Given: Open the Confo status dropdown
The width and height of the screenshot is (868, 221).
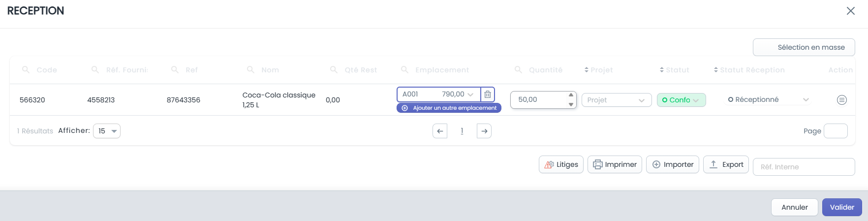Looking at the screenshot, I should coord(681,100).
